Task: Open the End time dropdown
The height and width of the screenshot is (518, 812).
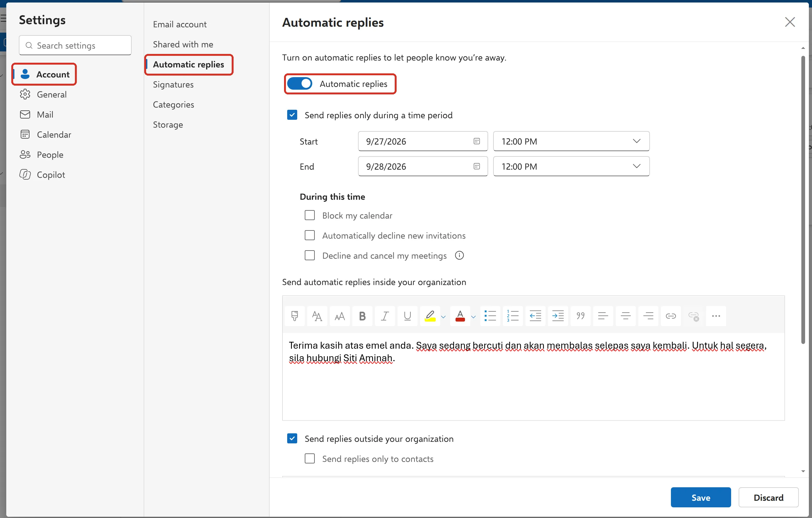Action: pos(571,166)
